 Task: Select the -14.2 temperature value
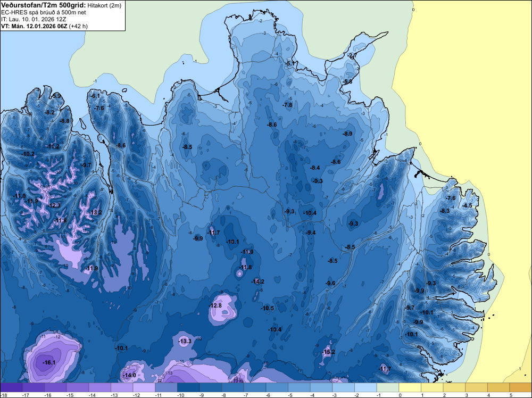click(x=257, y=281)
